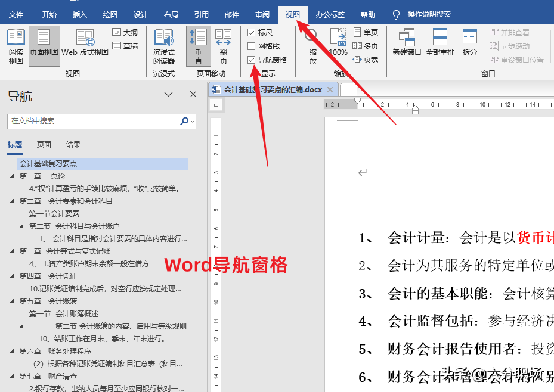This screenshot has width=554, height=392.
Task: Open the 绘图 ribbon tab
Action: pyautogui.click(x=110, y=14)
